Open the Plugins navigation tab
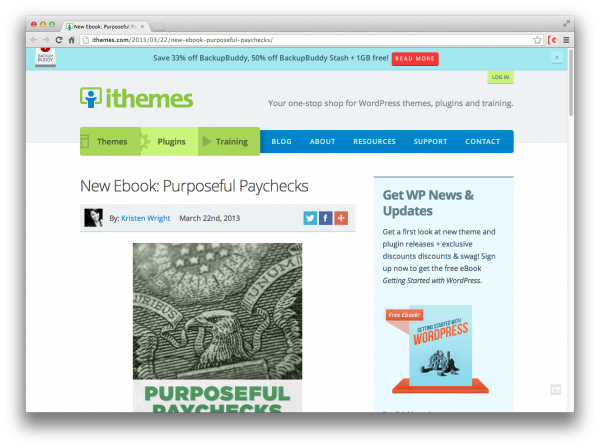This screenshot has height=448, width=600. pyautogui.click(x=170, y=142)
